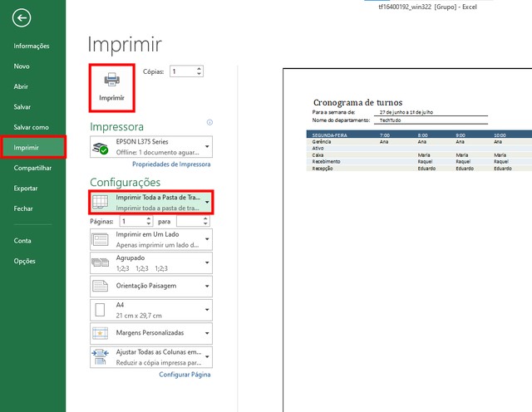The width and height of the screenshot is (532, 412).
Task: Click the Ativo row label in preview
Action: 318,148
